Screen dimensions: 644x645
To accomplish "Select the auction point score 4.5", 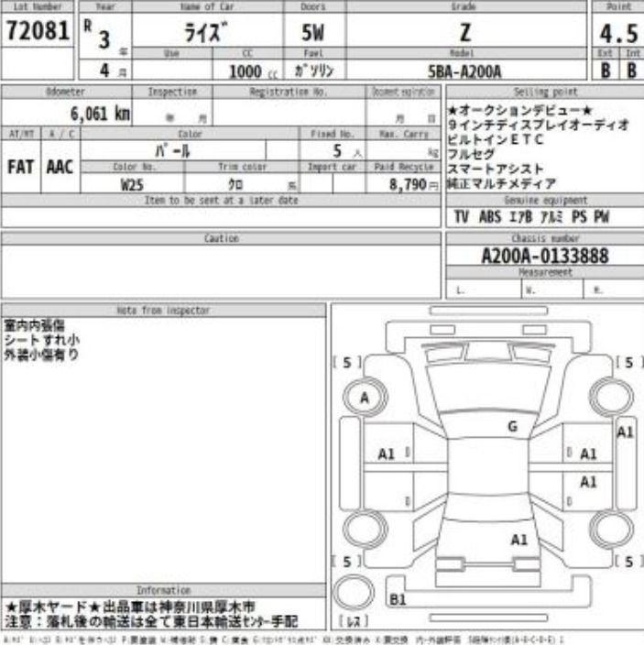I will click(618, 33).
